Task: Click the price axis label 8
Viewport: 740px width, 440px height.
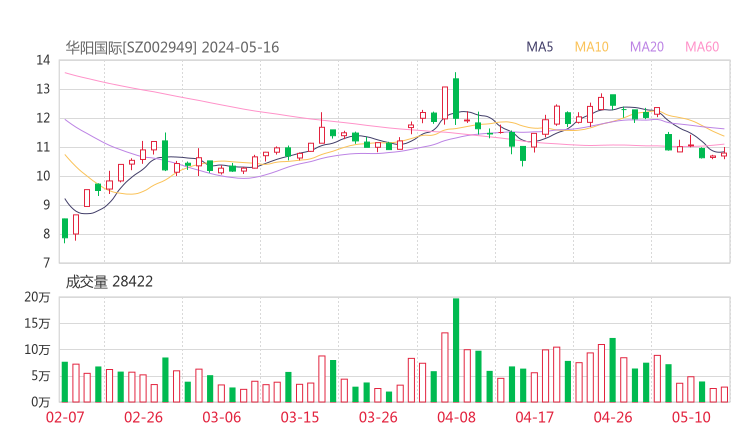Action: (x=46, y=234)
